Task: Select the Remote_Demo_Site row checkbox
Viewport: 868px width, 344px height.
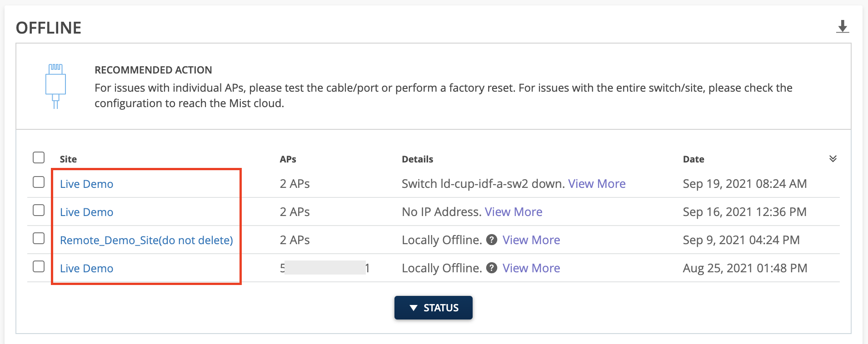Action: 39,238
